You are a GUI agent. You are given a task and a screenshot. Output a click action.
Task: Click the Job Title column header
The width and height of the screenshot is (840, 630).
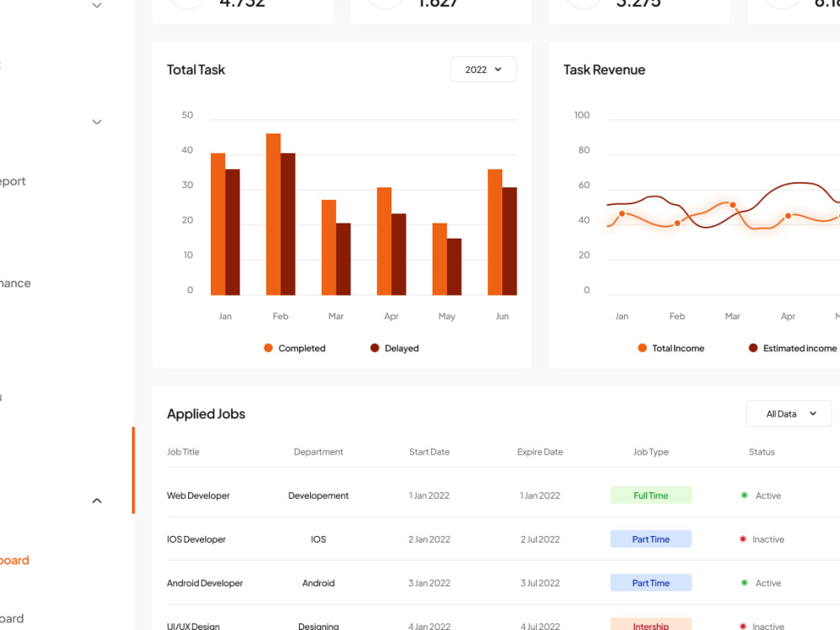(182, 452)
